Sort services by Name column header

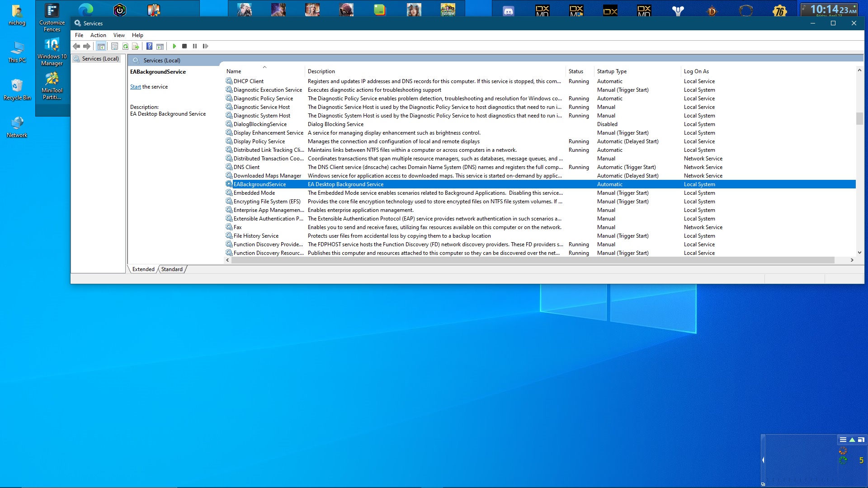pyautogui.click(x=234, y=71)
